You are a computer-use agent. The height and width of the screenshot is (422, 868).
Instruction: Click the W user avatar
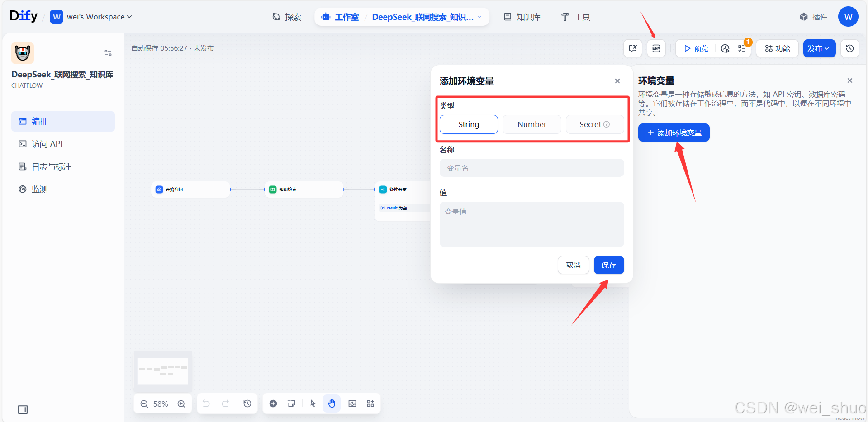click(x=848, y=17)
